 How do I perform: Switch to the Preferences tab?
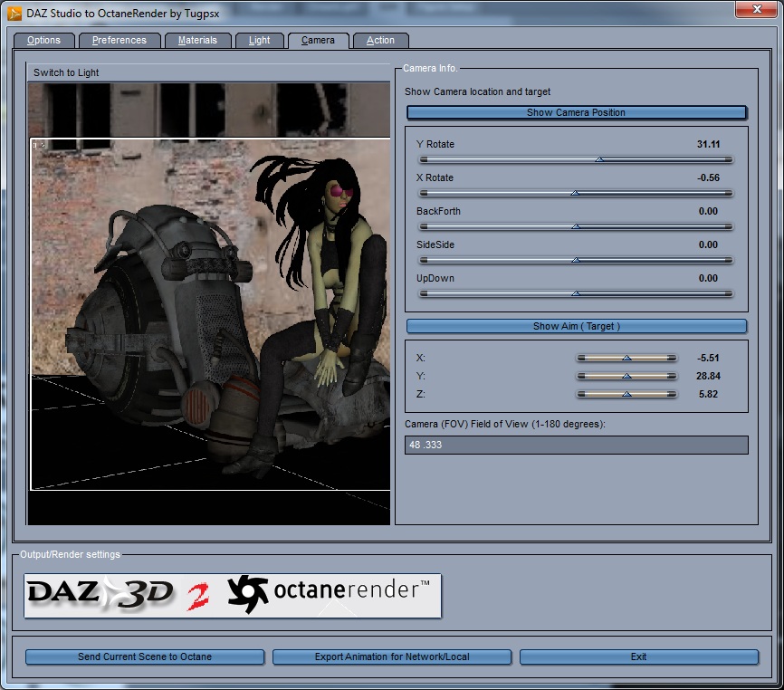119,41
